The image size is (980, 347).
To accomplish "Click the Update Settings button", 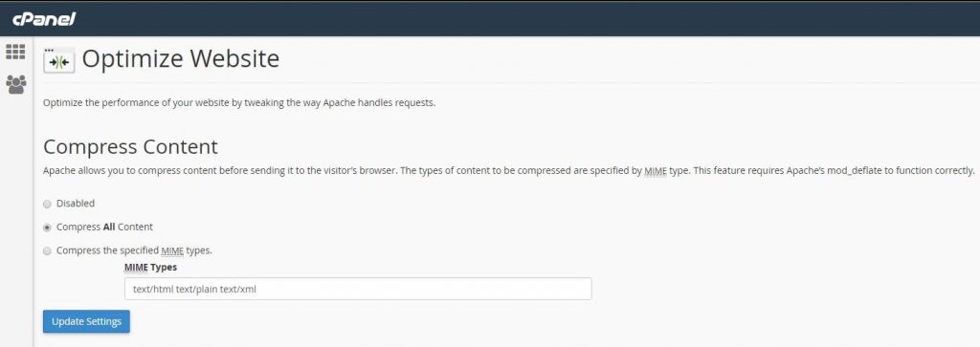I will 86,321.
